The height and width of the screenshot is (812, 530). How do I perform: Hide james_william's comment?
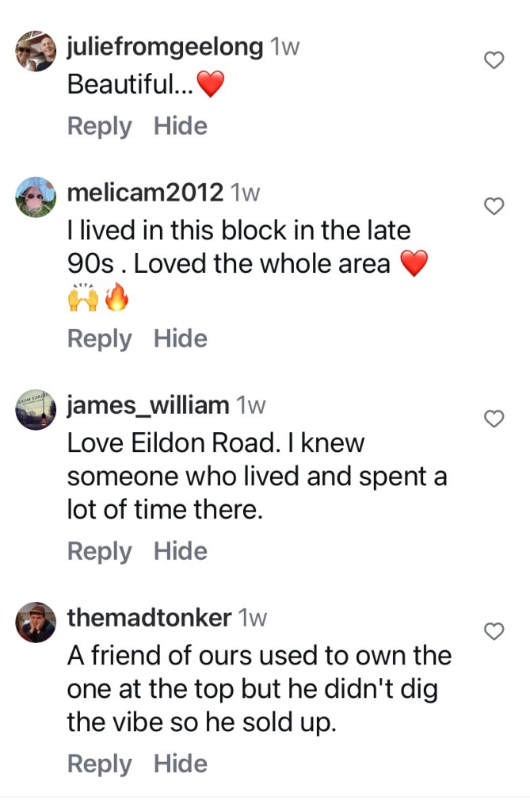[181, 551]
